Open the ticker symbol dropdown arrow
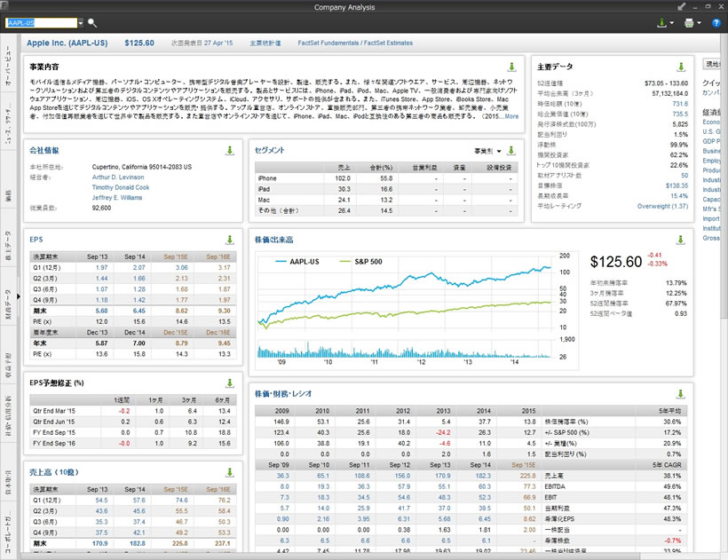 click(x=79, y=21)
